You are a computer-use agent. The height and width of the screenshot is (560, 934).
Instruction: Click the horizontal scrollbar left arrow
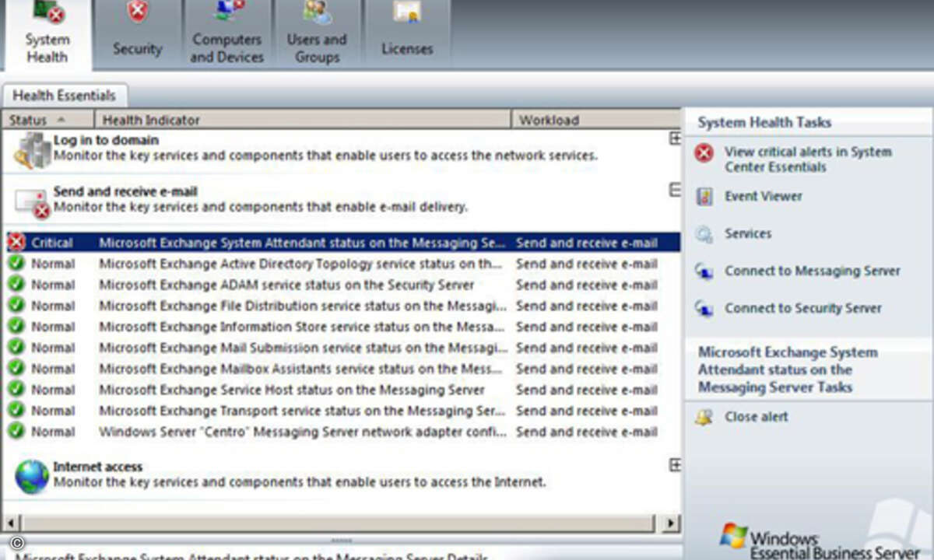tap(10, 523)
